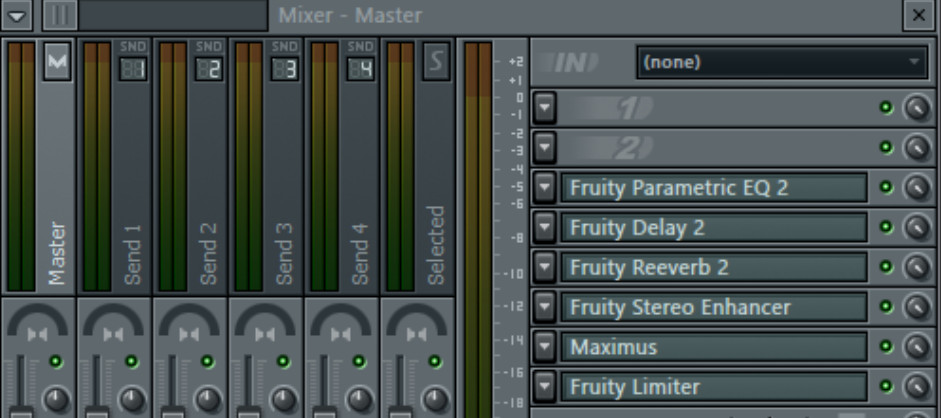
Task: Click Send 4 stereo separation icon
Action: pos(340,333)
